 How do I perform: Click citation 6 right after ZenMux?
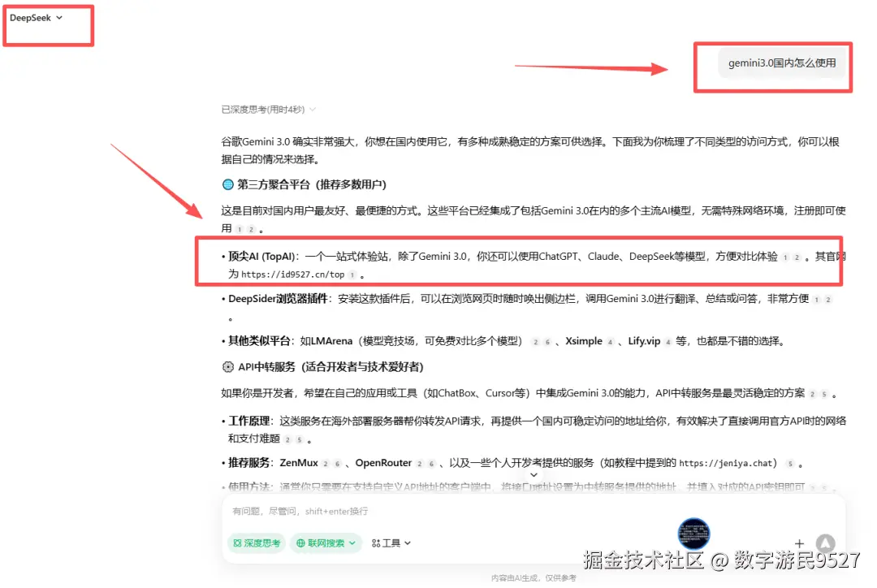tap(337, 464)
